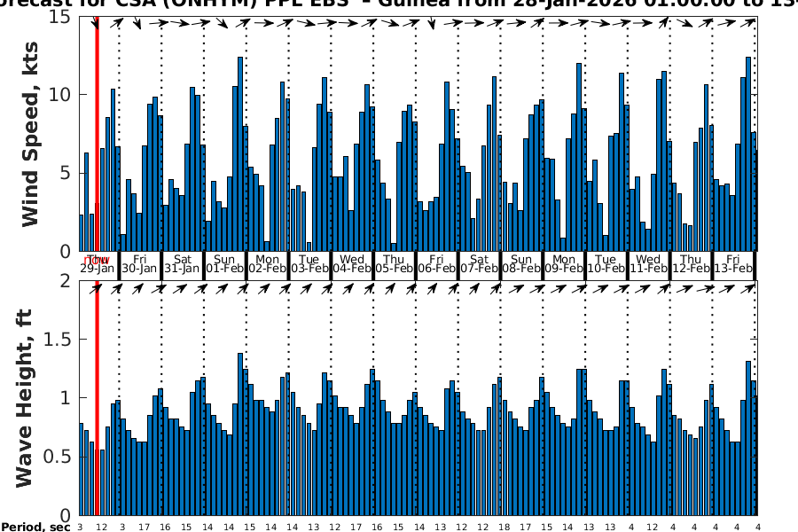This screenshot has width=798, height=532.
Task: Click wind direction arrow above the red line
Action: point(96,23)
